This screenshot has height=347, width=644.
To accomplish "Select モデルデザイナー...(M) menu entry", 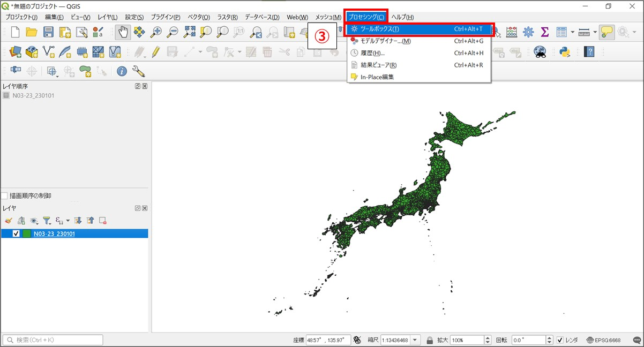I will tap(419, 41).
